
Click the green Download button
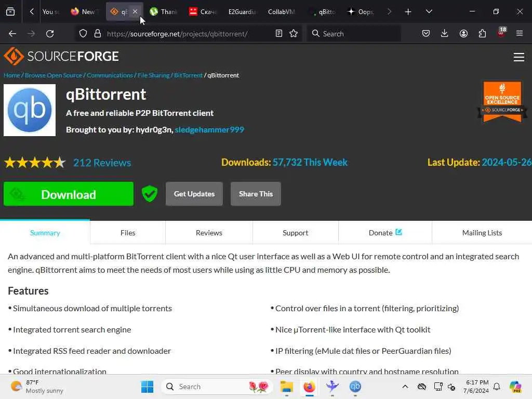[x=69, y=194]
